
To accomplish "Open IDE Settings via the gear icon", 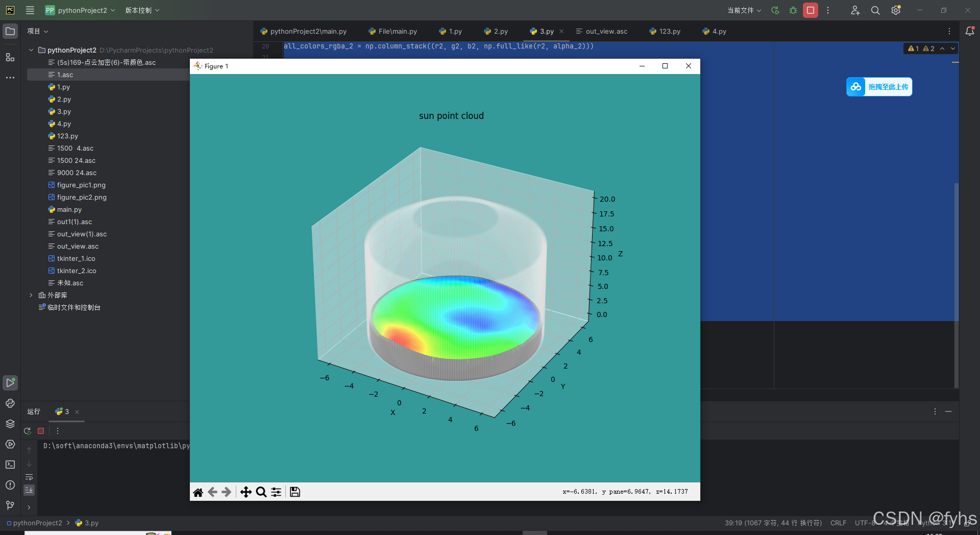I will click(895, 10).
